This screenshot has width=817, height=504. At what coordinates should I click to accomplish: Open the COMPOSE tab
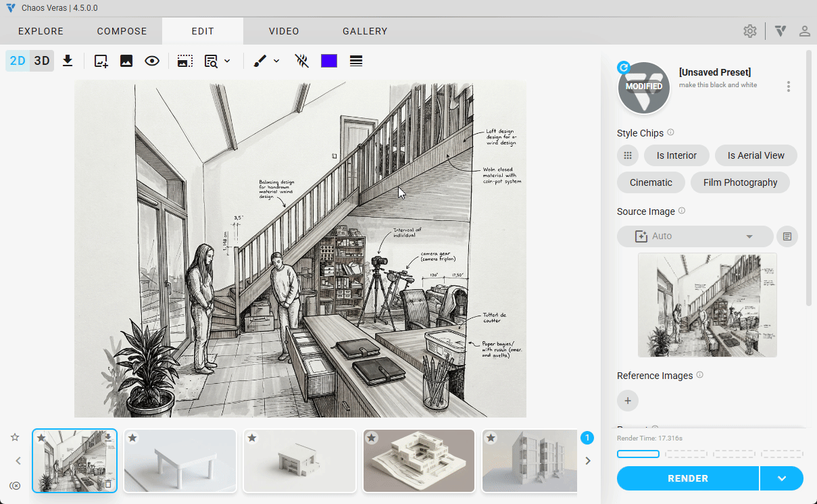[x=122, y=31]
